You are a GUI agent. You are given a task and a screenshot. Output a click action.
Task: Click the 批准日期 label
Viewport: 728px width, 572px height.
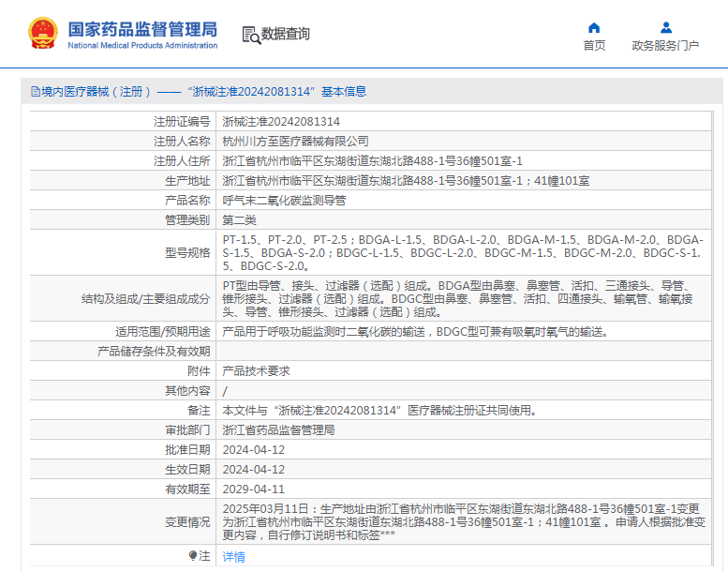[187, 450]
